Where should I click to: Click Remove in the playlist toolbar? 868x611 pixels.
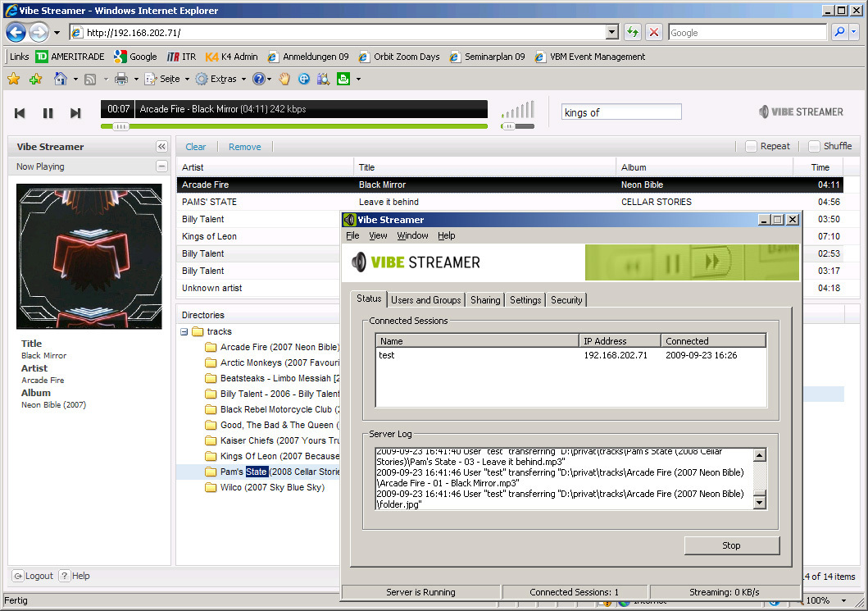245,147
